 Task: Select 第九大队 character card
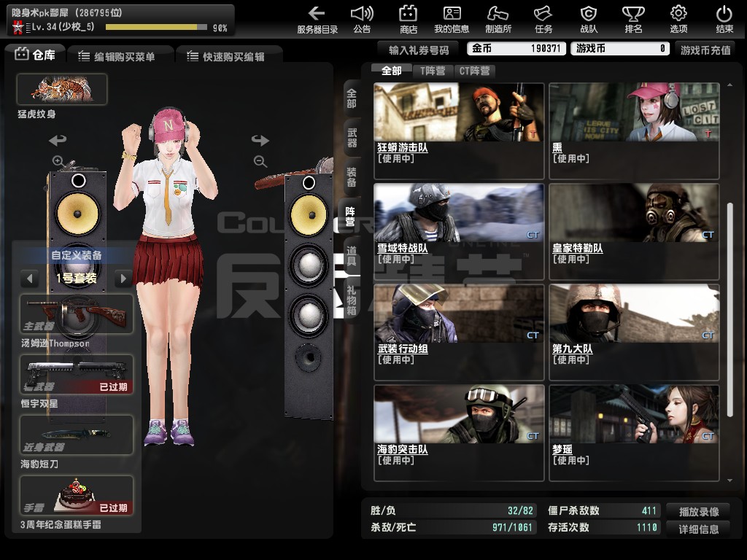[x=634, y=332]
